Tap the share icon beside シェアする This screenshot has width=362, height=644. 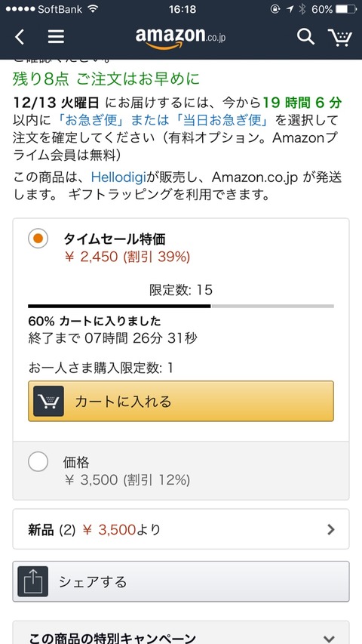33,581
